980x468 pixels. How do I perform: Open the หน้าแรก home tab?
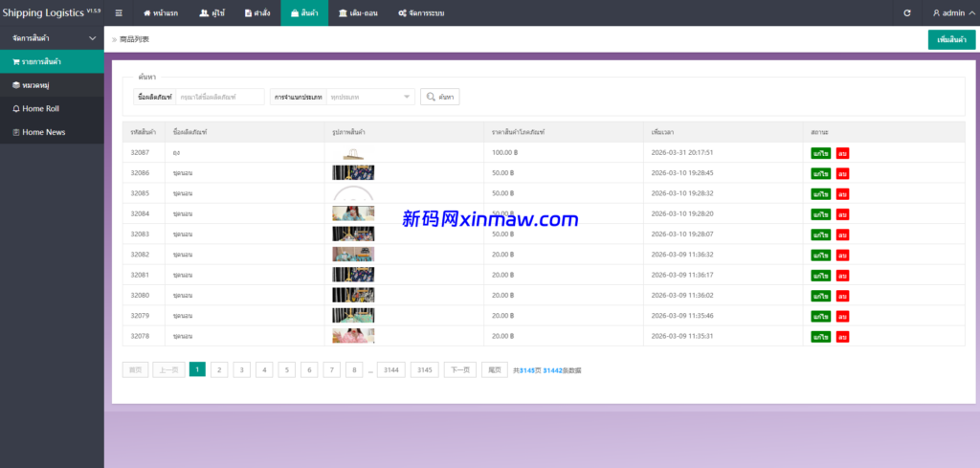pos(161,13)
